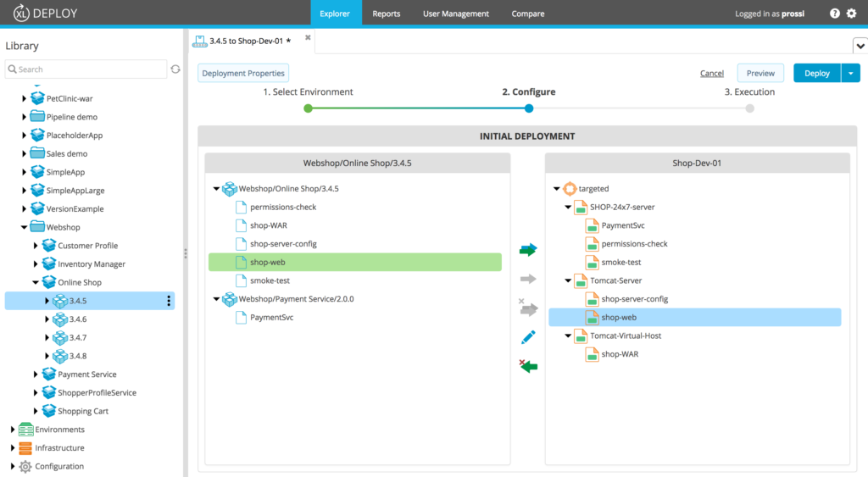This screenshot has width=868, height=477.
Task: Close the 3.4.5 to Shop-Dev-01 tab
Action: (x=308, y=38)
